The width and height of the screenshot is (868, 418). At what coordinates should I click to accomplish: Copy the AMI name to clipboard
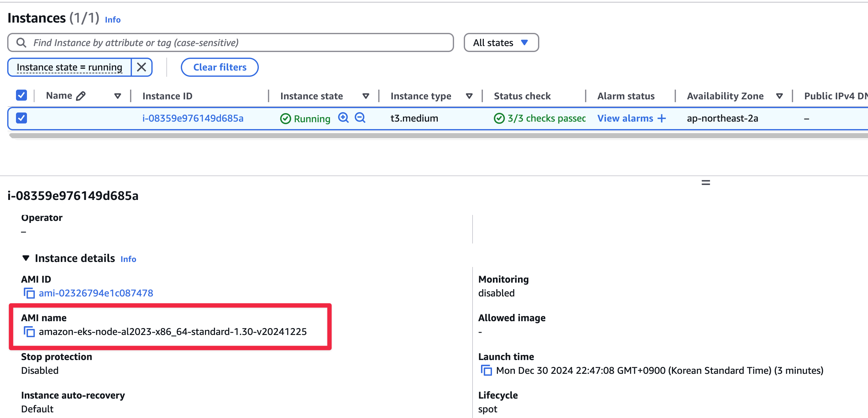[29, 332]
